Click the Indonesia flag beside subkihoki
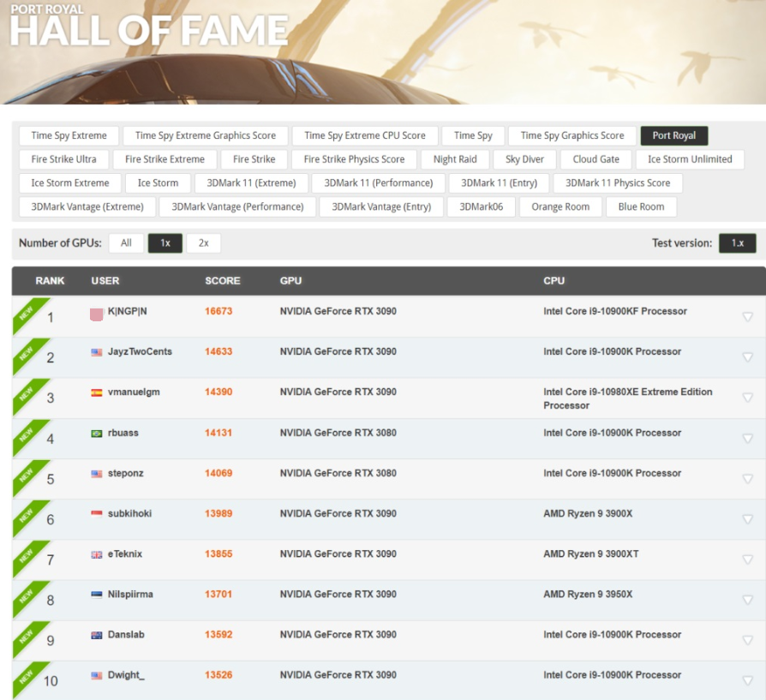 pyautogui.click(x=97, y=514)
